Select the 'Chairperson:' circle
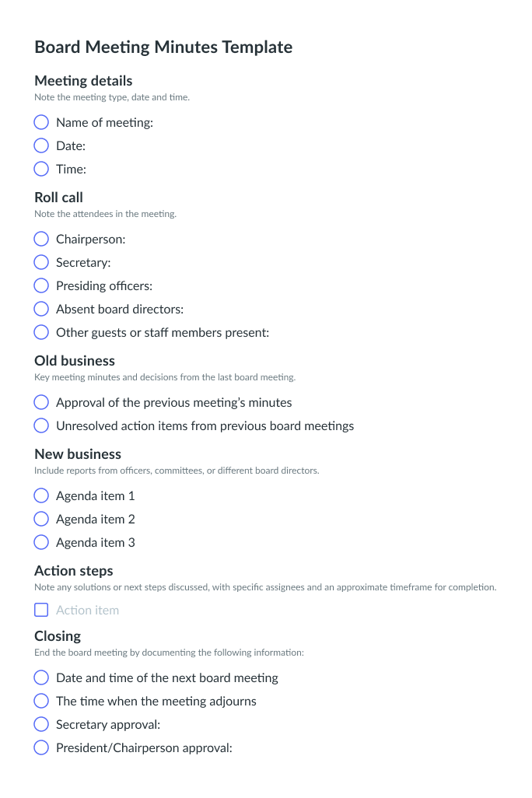This screenshot has height=798, width=532. tap(41, 239)
